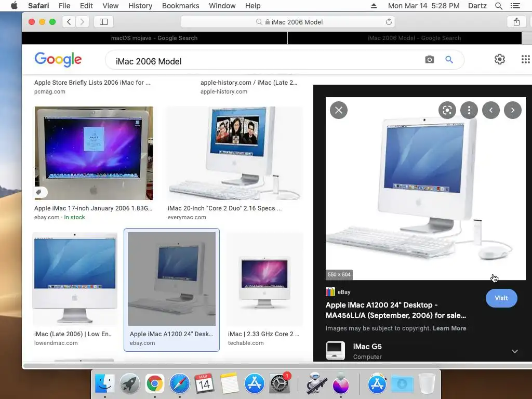Show previous image in preview
The image size is (532, 399).
point(490,110)
